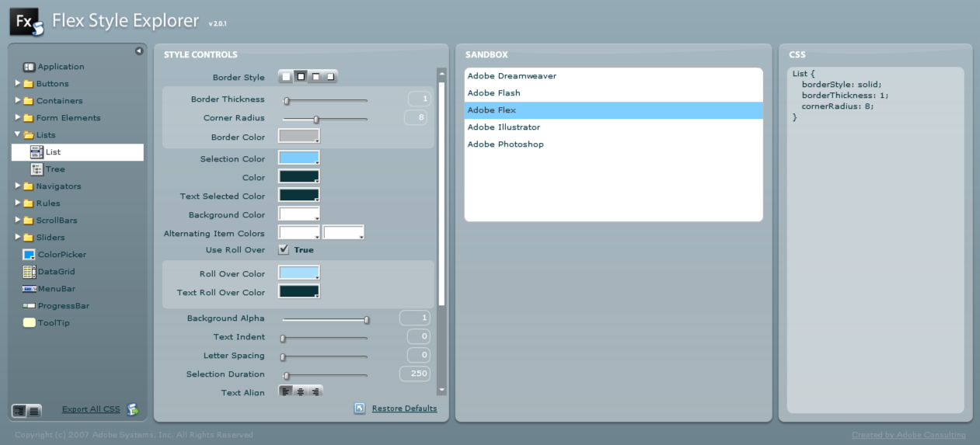Select Adobe Flash in sandbox list

click(x=613, y=93)
